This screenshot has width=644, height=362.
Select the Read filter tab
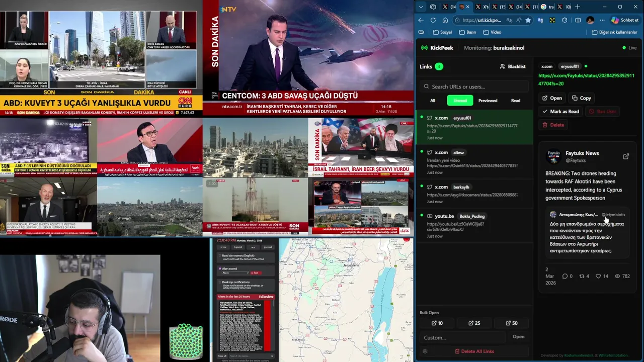click(516, 101)
